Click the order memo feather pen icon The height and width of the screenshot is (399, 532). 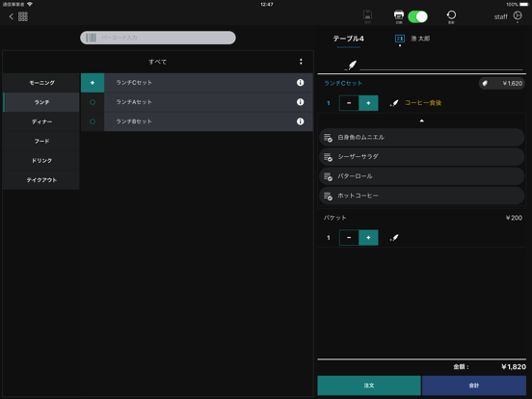352,66
